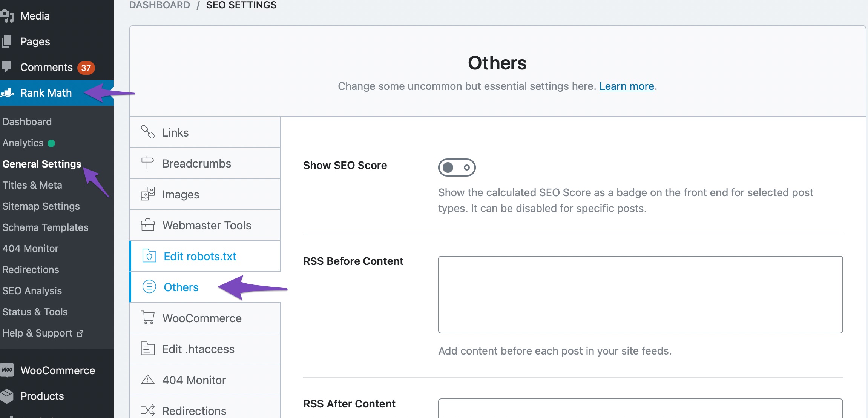This screenshot has width=868, height=418.
Task: Open Comments with 37 pending badge
Action: coord(47,67)
